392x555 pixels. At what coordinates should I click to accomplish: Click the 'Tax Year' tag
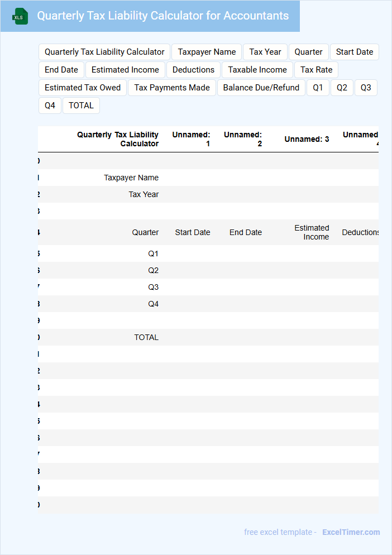[x=265, y=52]
